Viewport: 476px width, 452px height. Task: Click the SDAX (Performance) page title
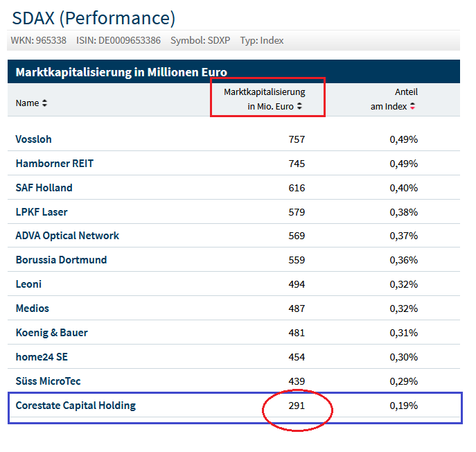pos(94,17)
